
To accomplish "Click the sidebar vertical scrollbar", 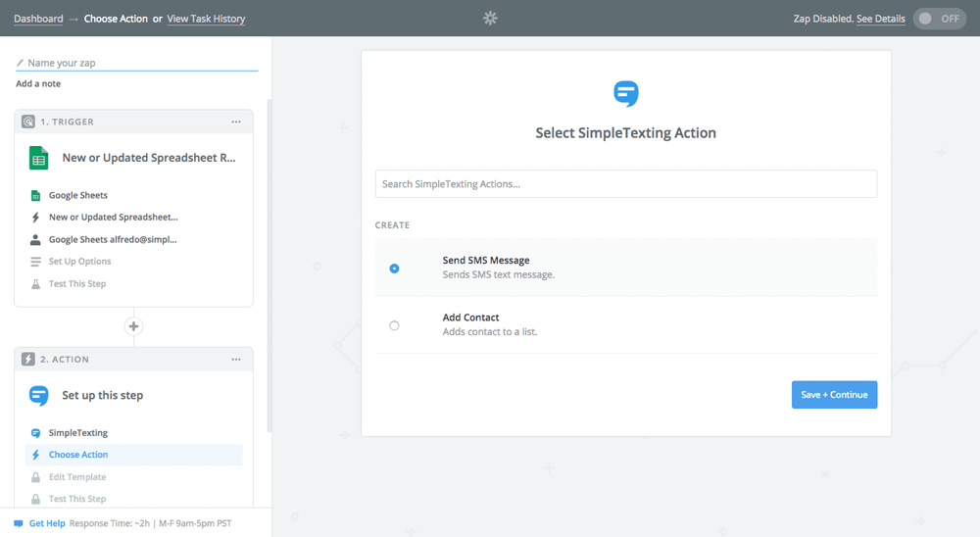I will [269, 266].
